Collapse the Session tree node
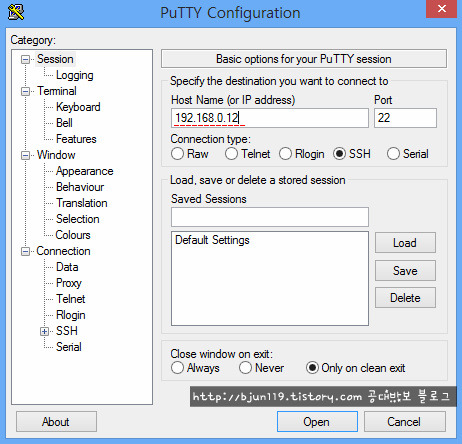Screen dimensions: 462x444 (25, 59)
